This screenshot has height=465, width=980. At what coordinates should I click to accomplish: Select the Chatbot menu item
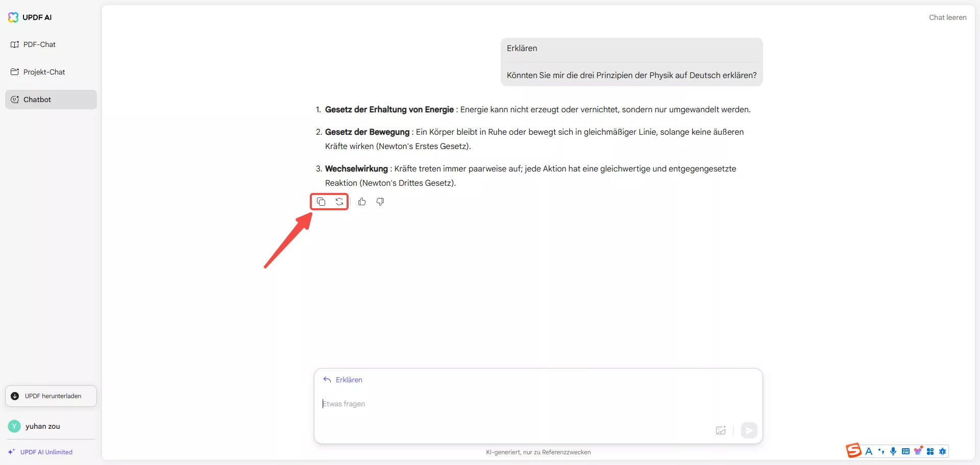51,100
